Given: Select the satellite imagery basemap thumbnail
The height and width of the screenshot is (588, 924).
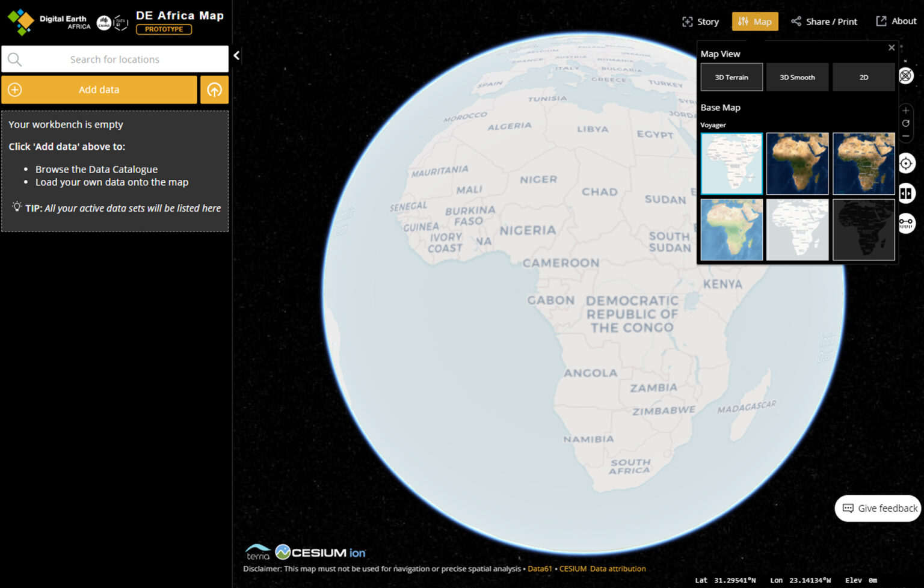Looking at the screenshot, I should (798, 164).
